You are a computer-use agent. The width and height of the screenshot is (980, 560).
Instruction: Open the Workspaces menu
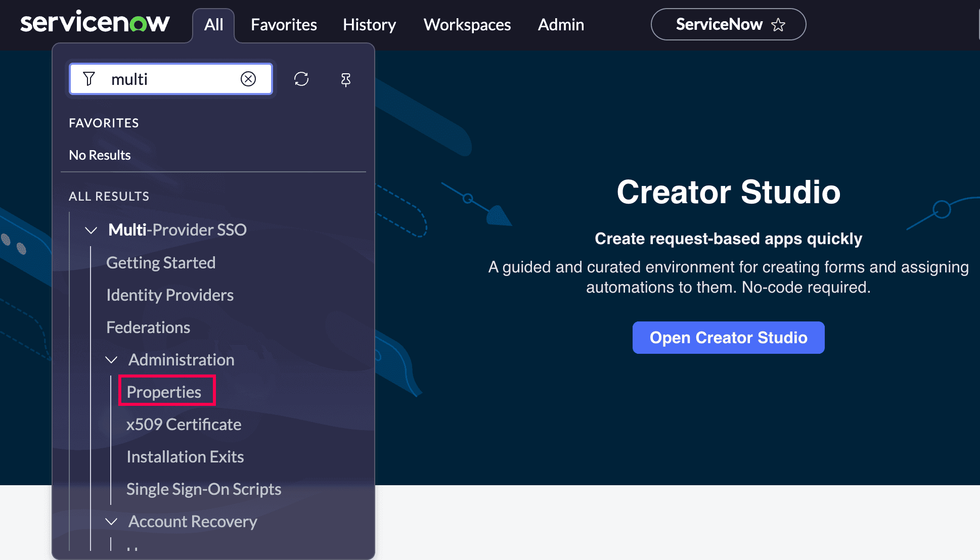click(467, 25)
